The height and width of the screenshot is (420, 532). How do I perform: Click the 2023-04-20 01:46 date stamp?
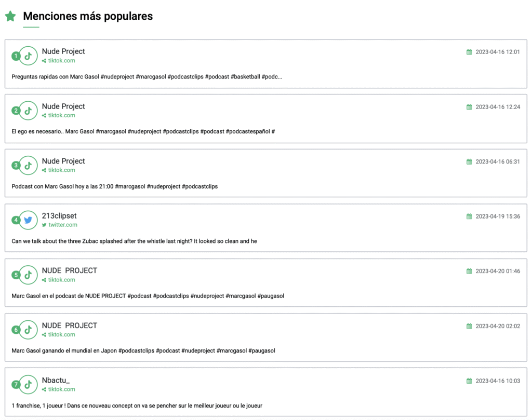tap(498, 271)
